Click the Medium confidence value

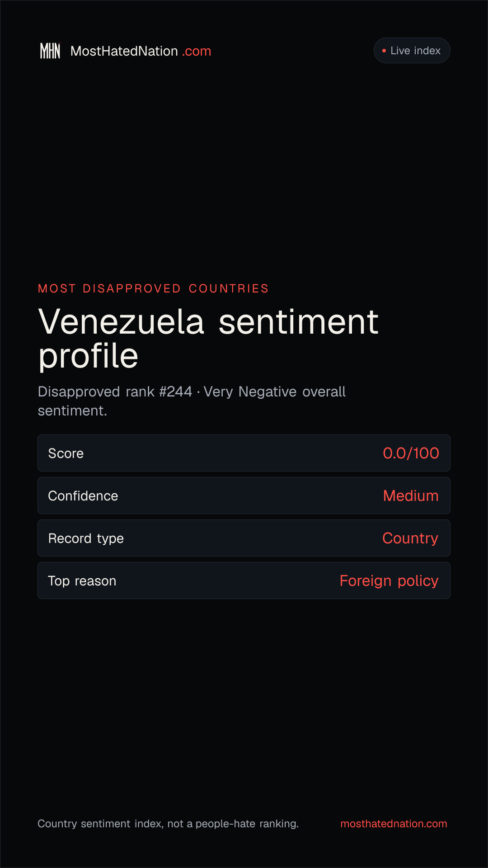pos(411,495)
